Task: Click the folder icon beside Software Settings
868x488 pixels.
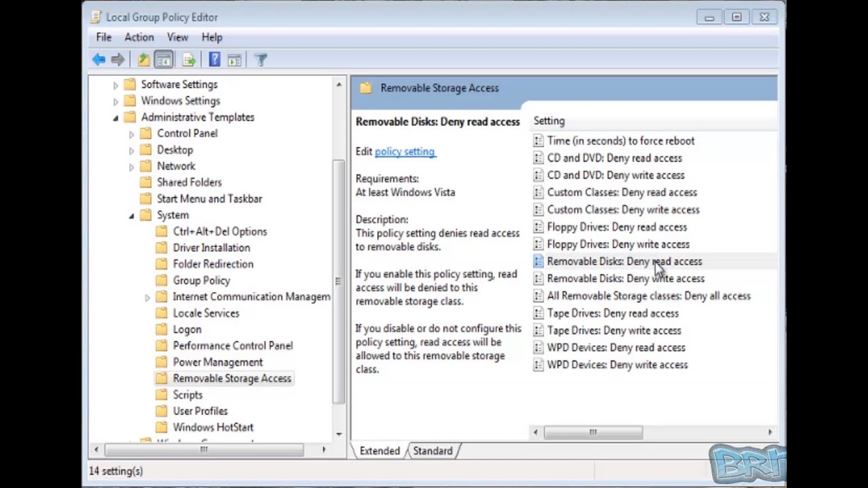Action: (130, 85)
